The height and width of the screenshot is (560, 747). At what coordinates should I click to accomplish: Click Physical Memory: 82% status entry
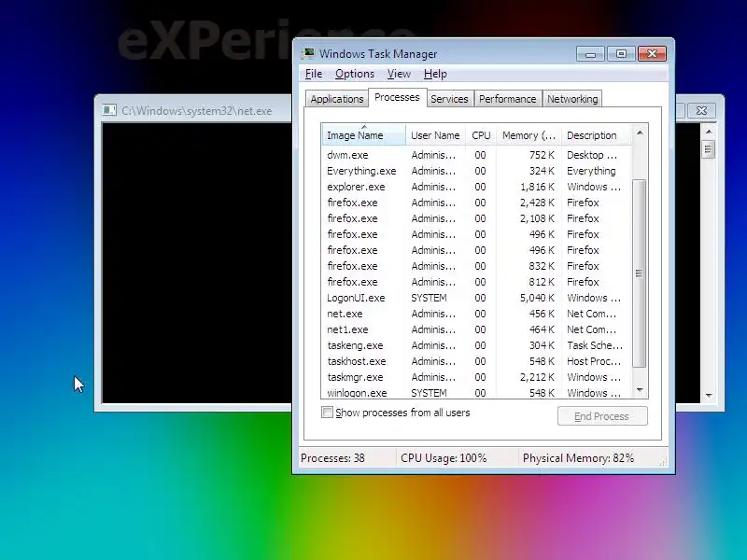tap(578, 458)
